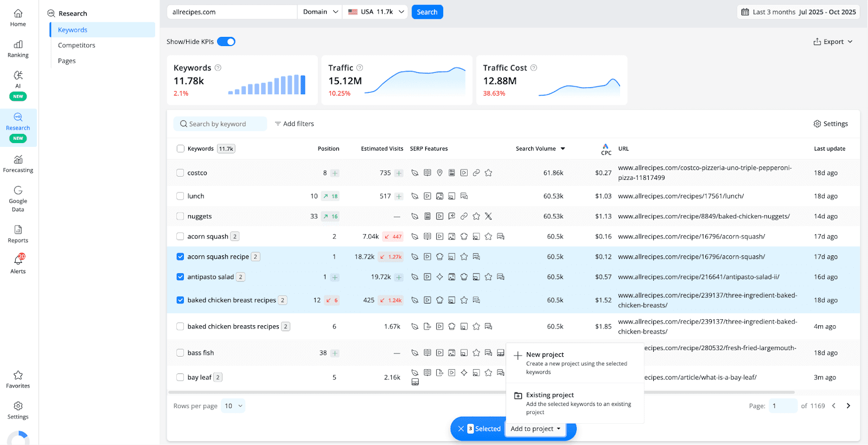Screen dimensions: 868x445
Task: Open the Export dropdown
Action: [833, 42]
